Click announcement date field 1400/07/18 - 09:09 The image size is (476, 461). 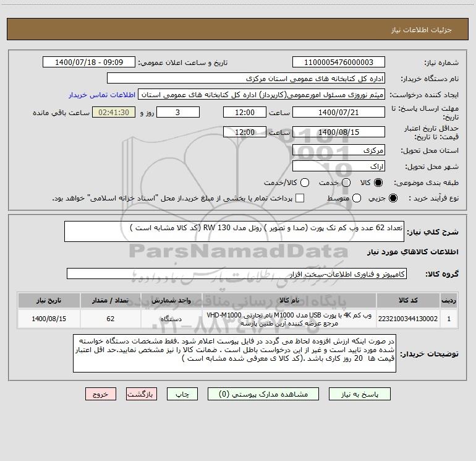tap(89, 62)
